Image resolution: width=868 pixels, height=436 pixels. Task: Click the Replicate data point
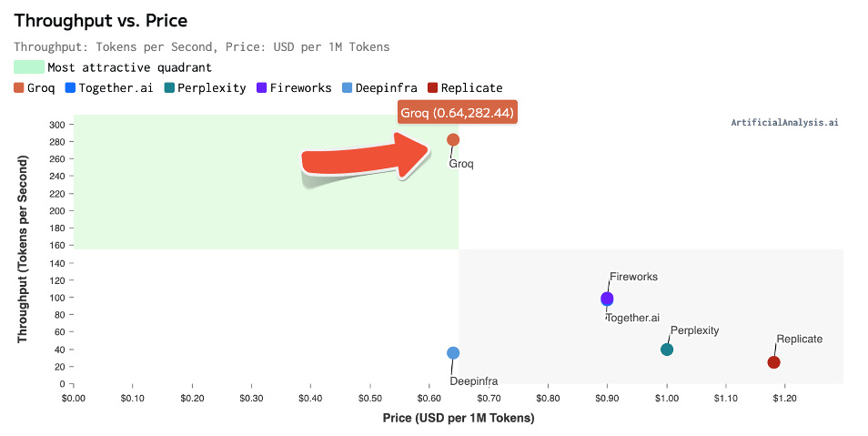click(x=773, y=362)
